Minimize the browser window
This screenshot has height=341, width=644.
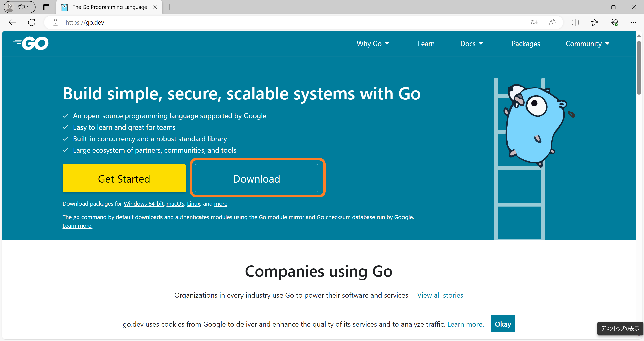[593, 7]
